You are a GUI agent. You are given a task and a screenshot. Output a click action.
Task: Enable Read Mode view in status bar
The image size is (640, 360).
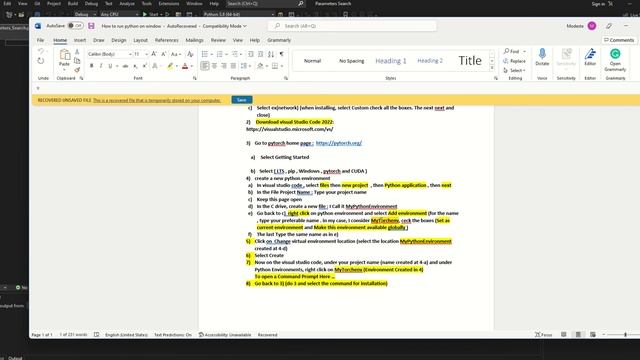564,335
